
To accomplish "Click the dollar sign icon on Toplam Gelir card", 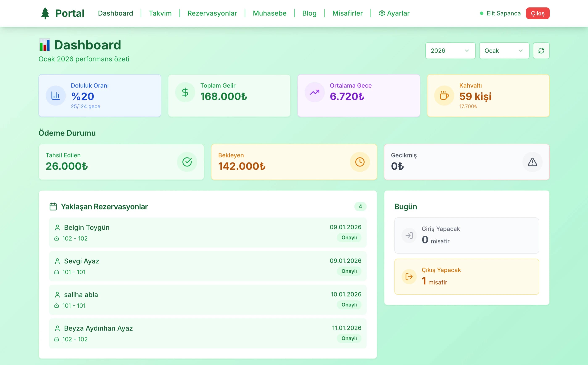I will click(x=185, y=92).
